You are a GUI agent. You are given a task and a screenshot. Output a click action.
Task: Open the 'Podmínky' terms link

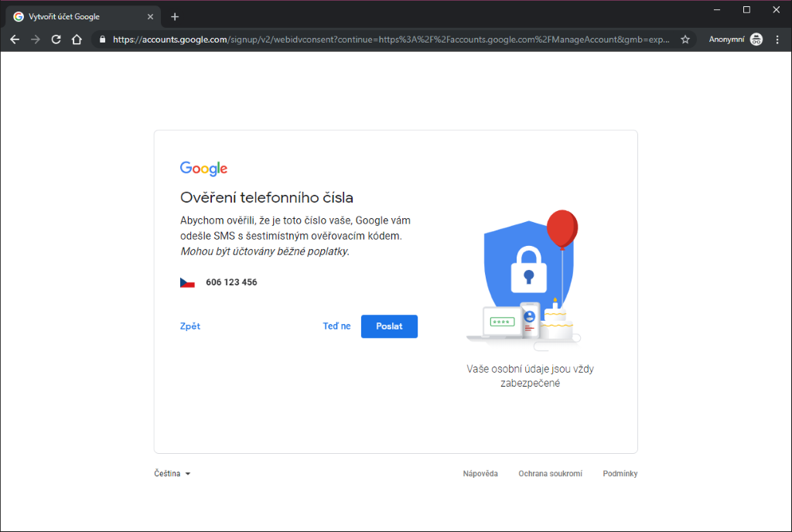[x=620, y=473]
